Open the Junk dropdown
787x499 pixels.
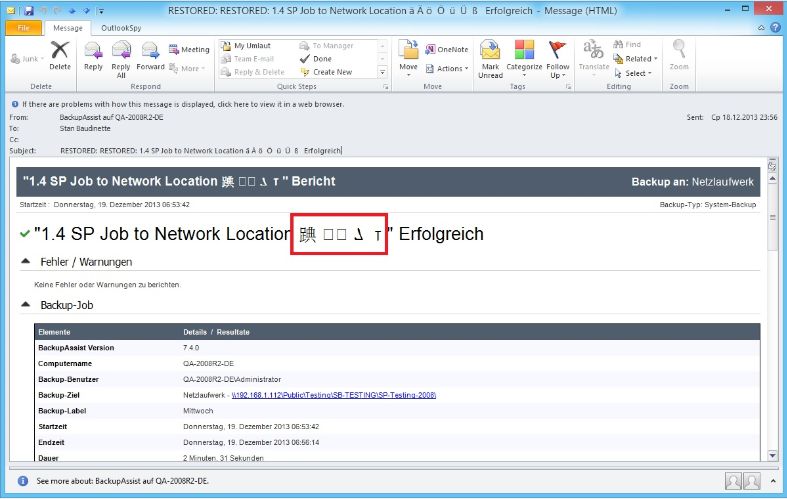point(27,59)
